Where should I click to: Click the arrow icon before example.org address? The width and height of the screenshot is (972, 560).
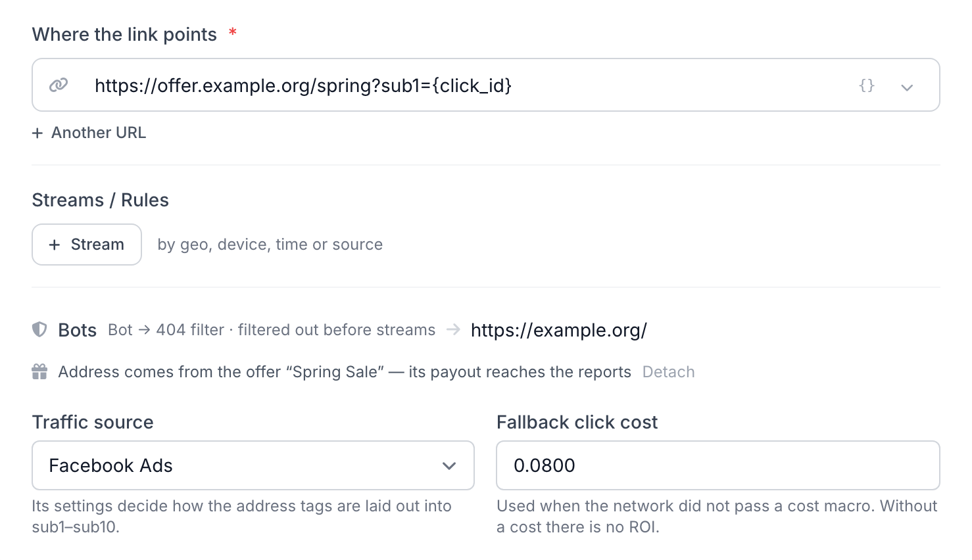pyautogui.click(x=453, y=329)
